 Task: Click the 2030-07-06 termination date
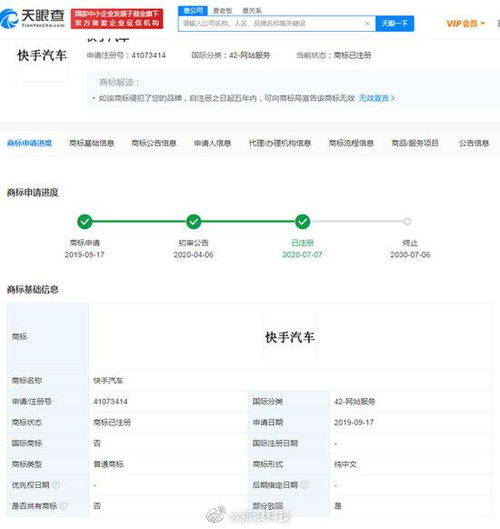point(410,255)
